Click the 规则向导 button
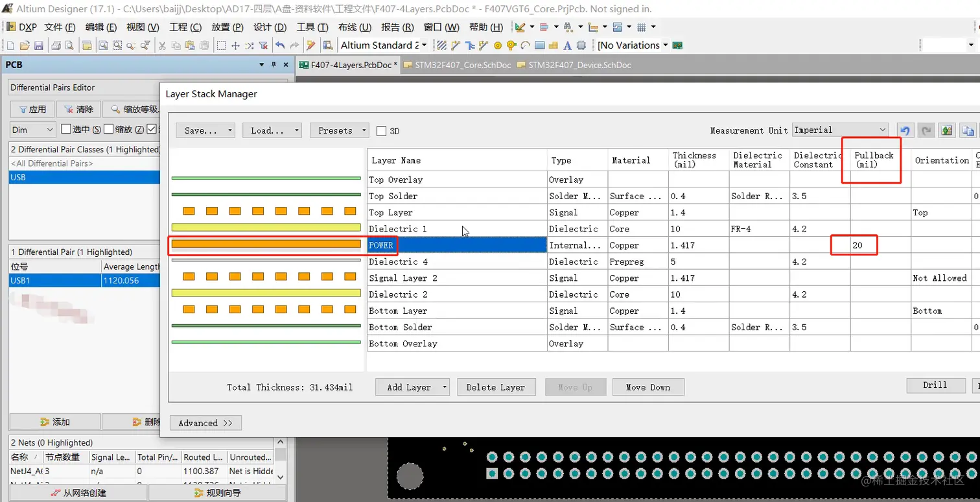This screenshot has height=502, width=980. point(217,493)
